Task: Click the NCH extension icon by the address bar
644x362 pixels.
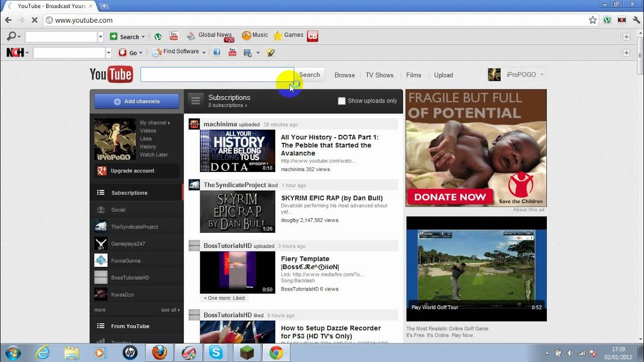Action: (x=622, y=20)
